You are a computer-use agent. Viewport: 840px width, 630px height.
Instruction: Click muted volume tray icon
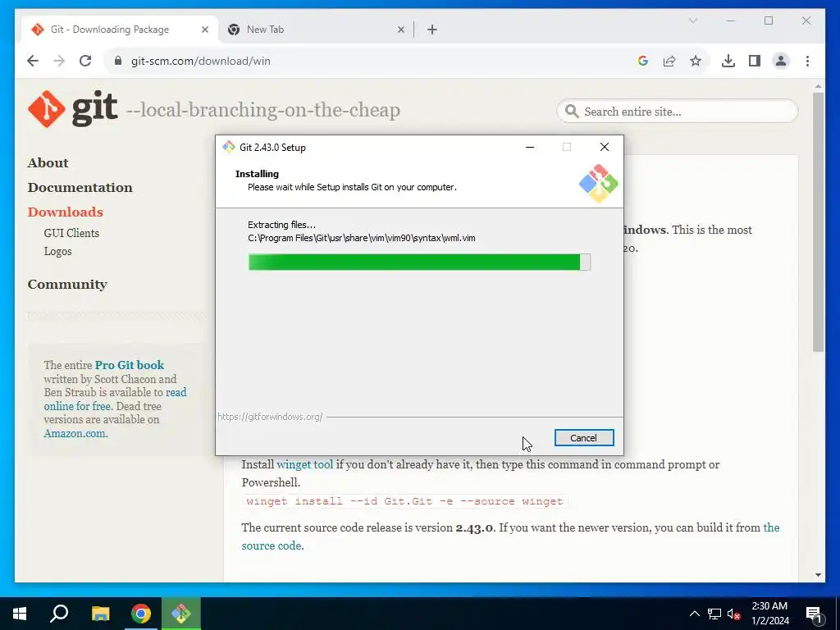click(x=734, y=614)
